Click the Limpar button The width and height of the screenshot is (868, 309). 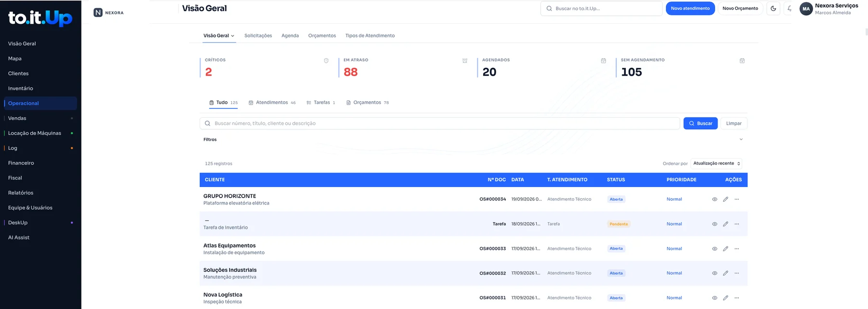[733, 123]
